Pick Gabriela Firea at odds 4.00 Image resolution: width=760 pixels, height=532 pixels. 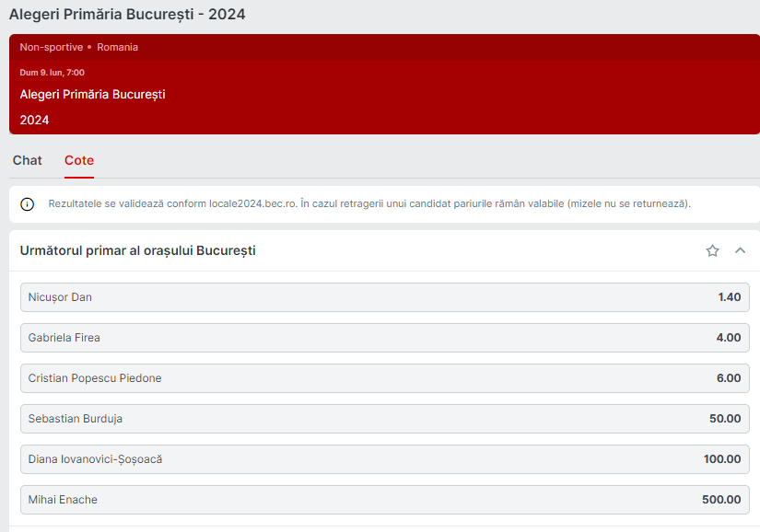click(x=385, y=338)
